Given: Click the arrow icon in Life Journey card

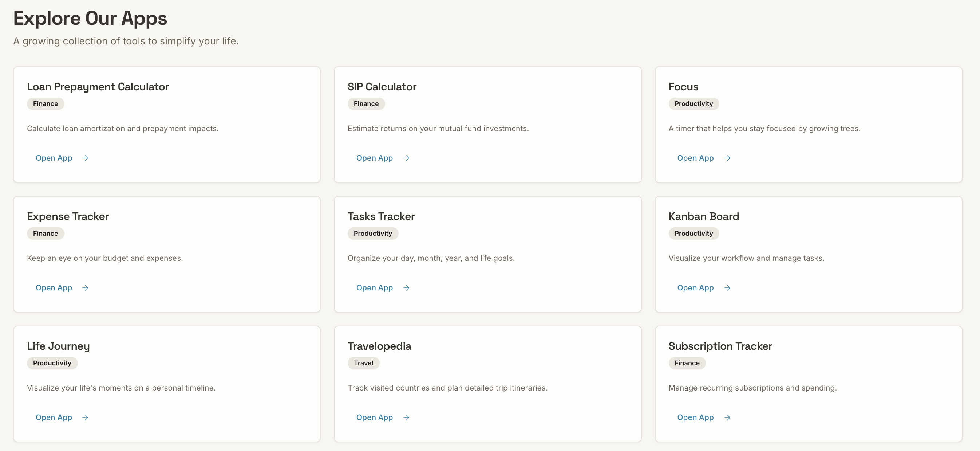Looking at the screenshot, I should pos(85,417).
